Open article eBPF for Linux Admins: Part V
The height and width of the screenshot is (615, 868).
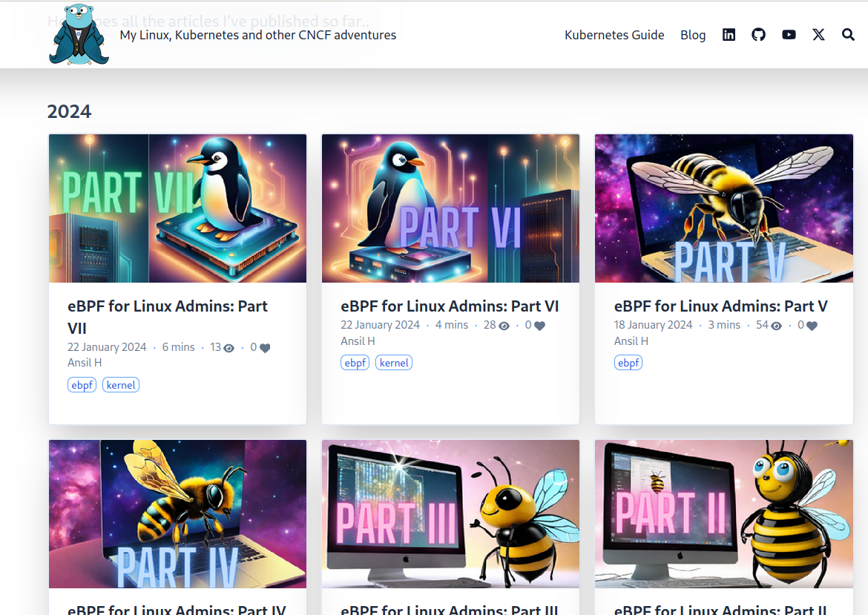[721, 306]
